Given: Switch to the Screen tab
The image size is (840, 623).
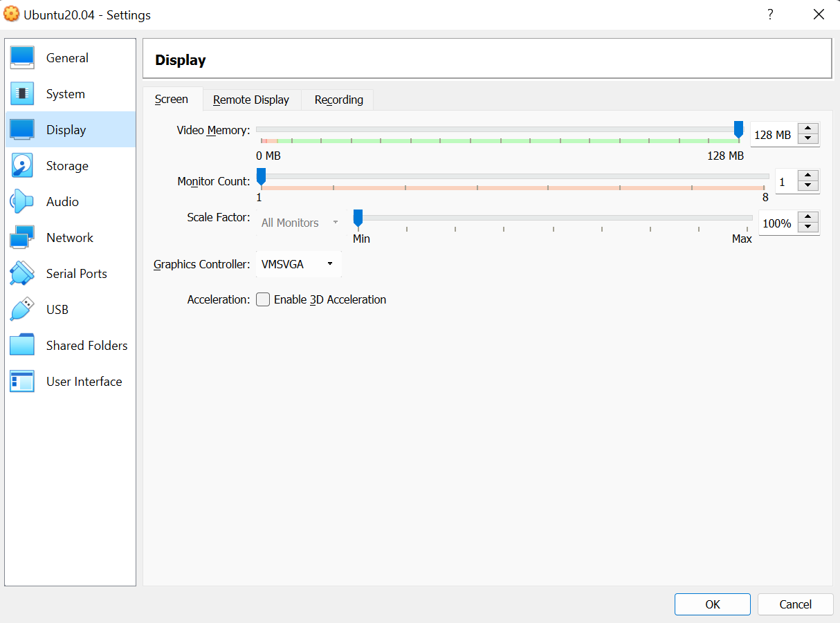Looking at the screenshot, I should (172, 99).
